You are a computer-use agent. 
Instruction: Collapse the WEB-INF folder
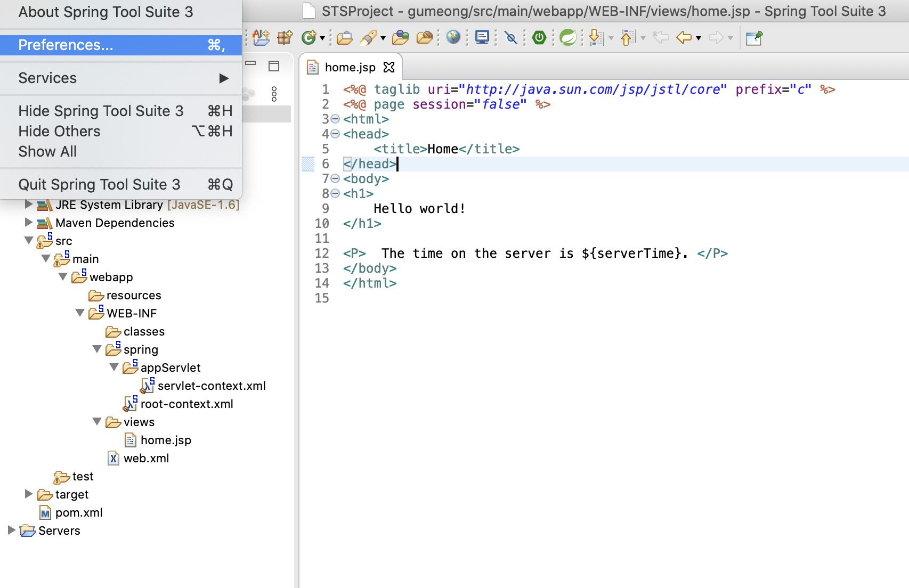click(80, 313)
